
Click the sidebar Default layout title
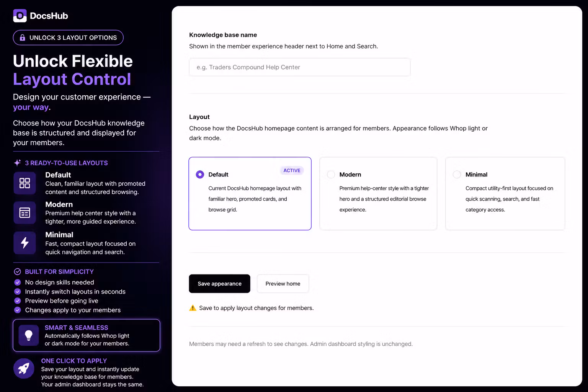pyautogui.click(x=58, y=175)
